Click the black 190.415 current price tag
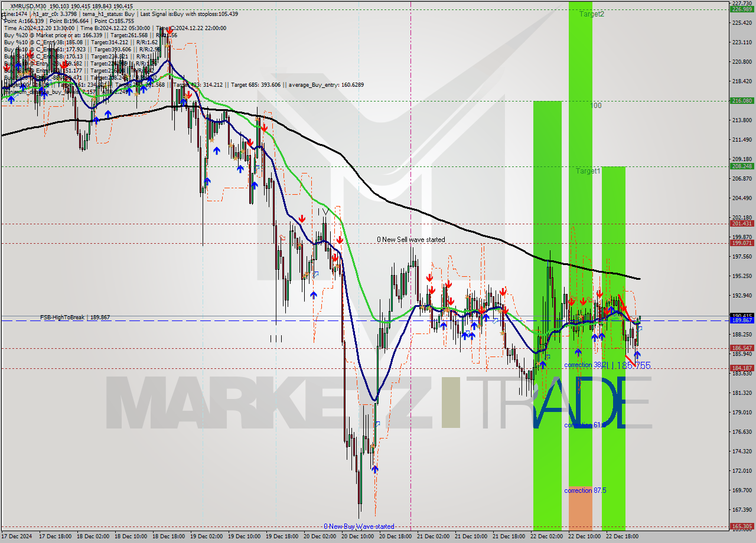The image size is (756, 543). coord(742,316)
